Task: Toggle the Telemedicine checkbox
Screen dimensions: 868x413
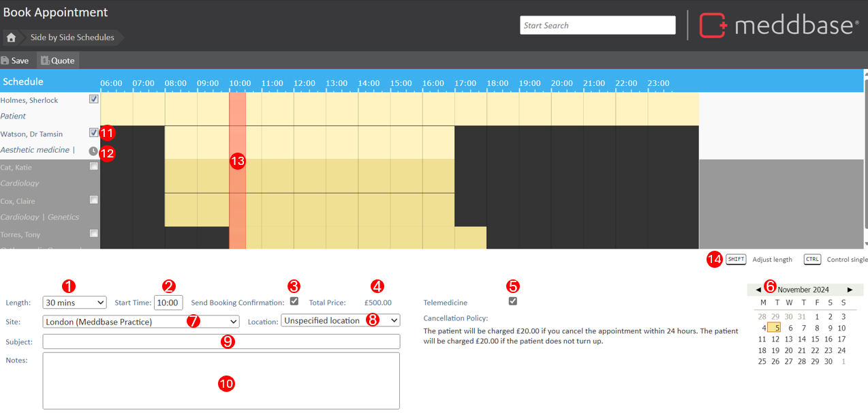Action: 513,301
